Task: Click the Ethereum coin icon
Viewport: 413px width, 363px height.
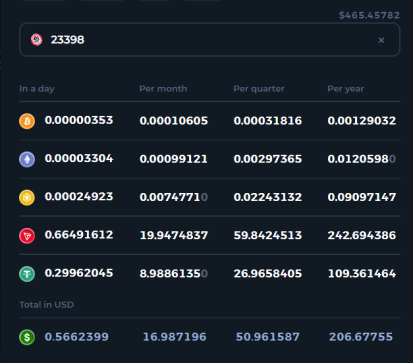Action: click(x=27, y=159)
